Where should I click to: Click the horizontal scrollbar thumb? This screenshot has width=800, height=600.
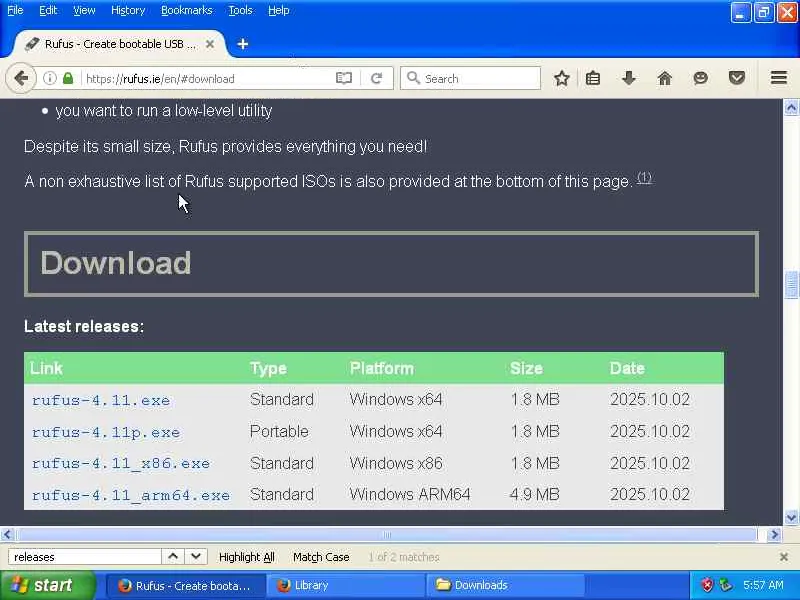(x=387, y=535)
